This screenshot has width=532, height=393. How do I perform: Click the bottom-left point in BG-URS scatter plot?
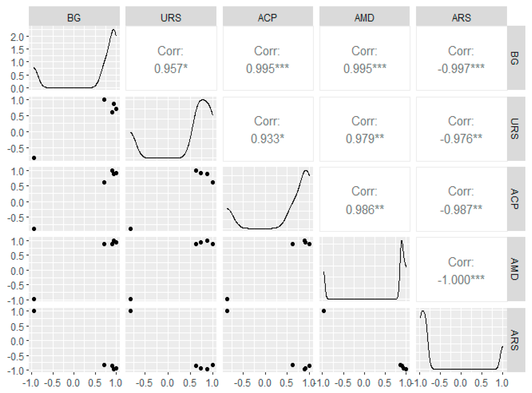tap(34, 158)
